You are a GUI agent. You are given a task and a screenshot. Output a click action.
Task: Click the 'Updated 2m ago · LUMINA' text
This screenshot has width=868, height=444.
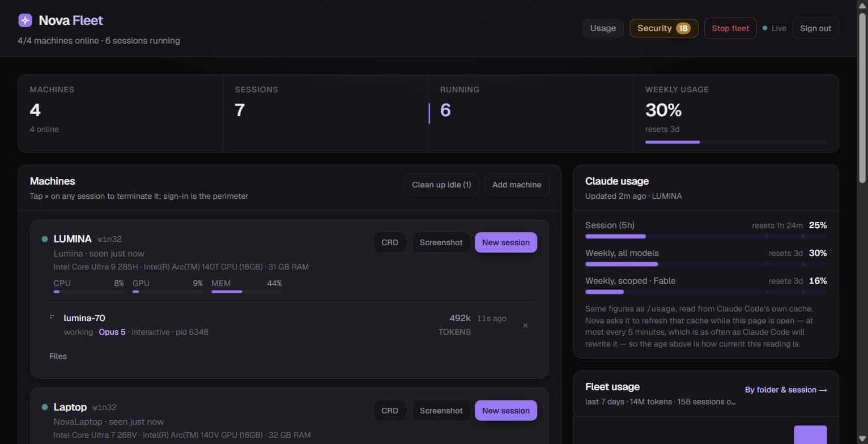point(633,196)
